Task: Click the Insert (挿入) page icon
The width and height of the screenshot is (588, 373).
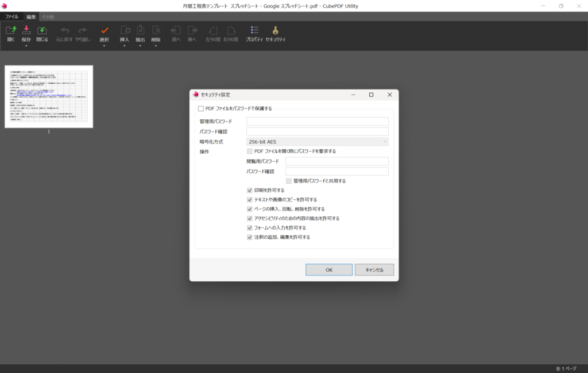Action: click(x=125, y=30)
